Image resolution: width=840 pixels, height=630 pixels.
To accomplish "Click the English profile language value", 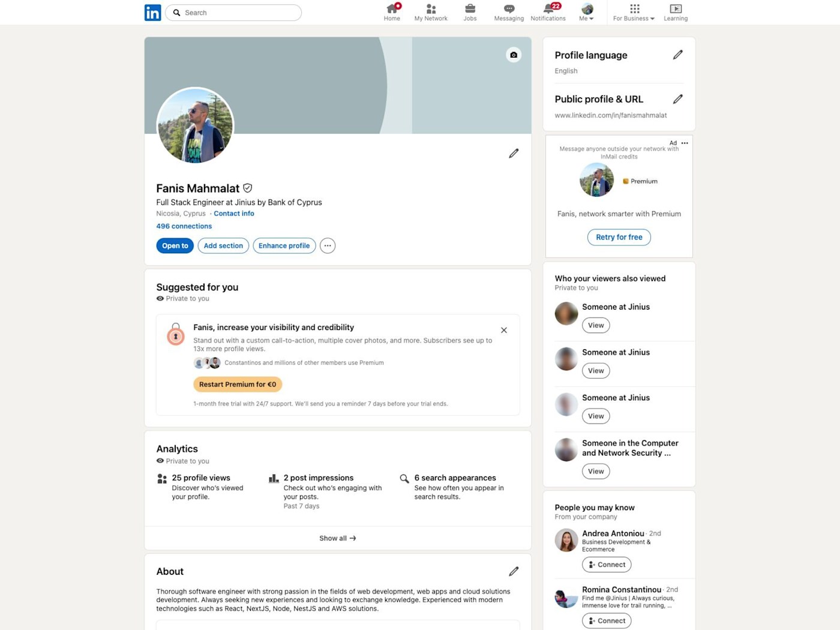I will pos(566,71).
